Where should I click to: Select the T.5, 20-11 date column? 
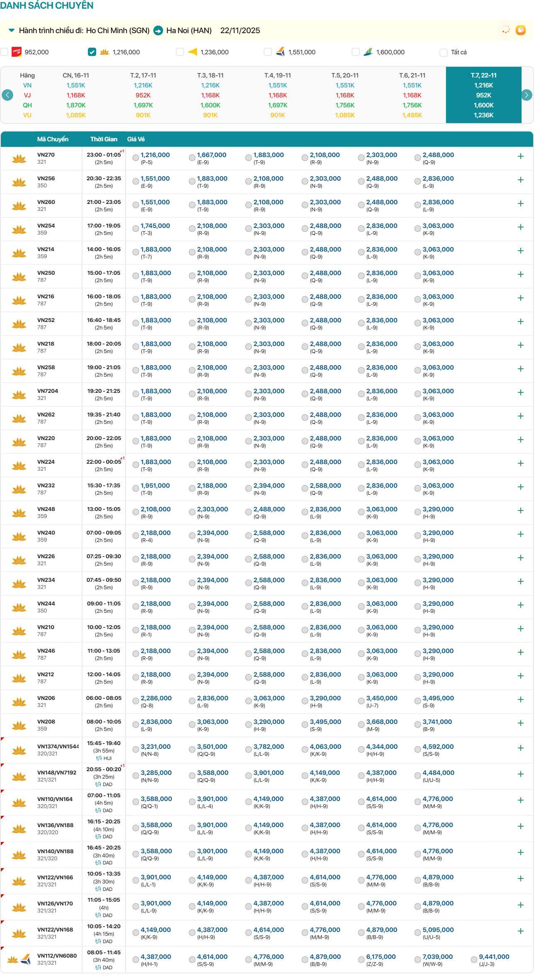coord(345,95)
